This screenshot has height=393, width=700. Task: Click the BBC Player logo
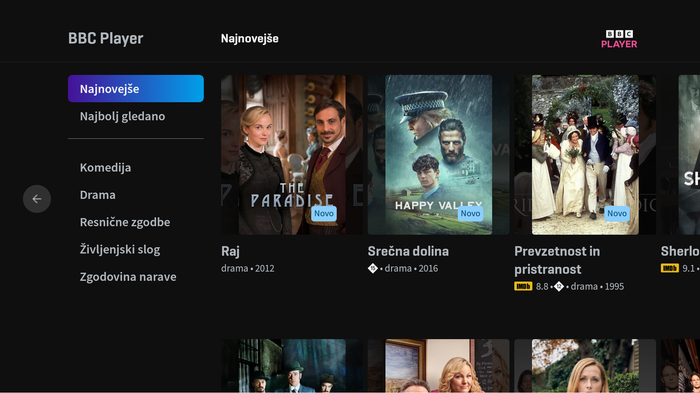pyautogui.click(x=619, y=39)
